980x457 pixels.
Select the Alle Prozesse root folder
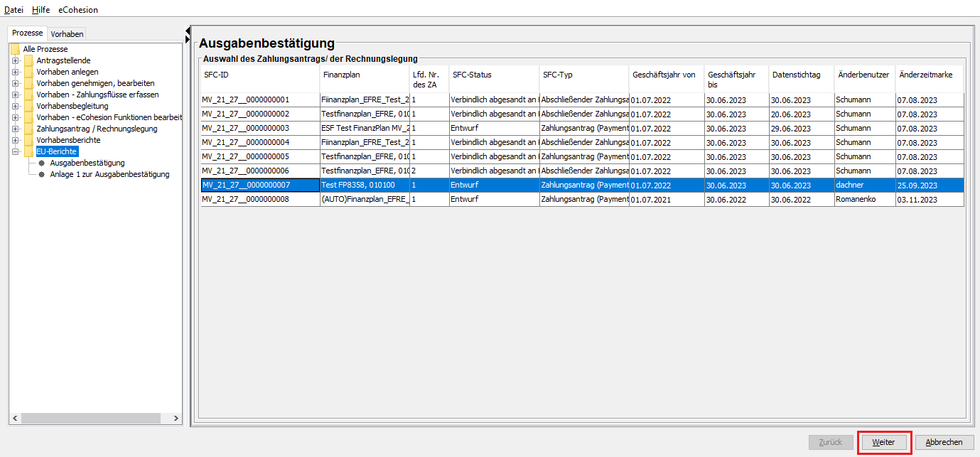pos(45,49)
